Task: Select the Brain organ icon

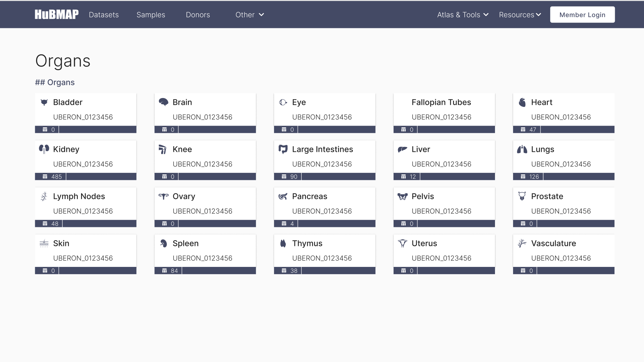Action: pos(163,102)
